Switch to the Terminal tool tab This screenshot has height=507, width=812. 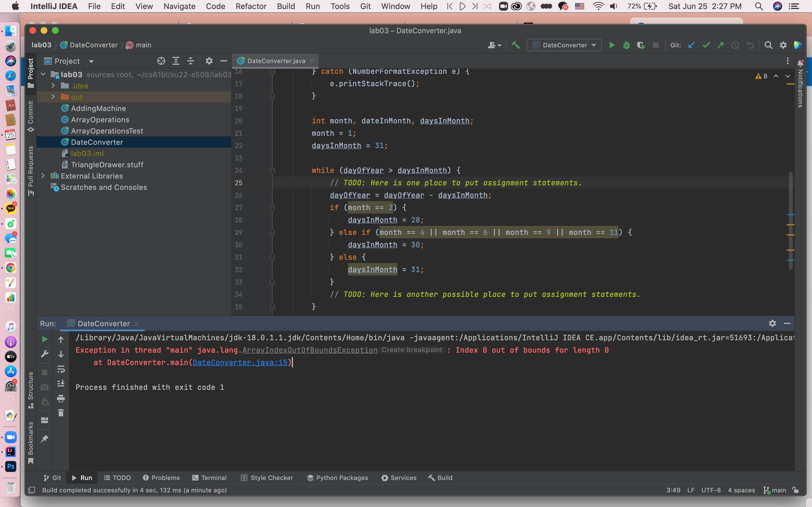point(209,477)
